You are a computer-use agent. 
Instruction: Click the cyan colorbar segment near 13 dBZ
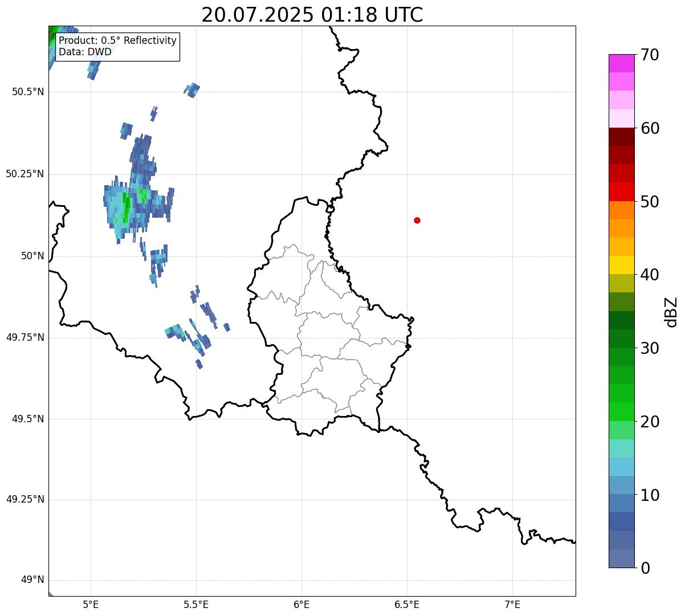tap(621, 467)
